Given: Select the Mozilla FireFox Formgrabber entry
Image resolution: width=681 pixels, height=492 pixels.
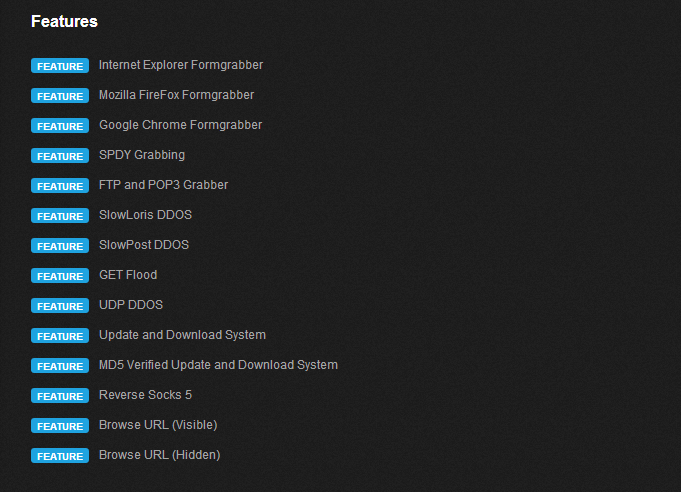Looking at the screenshot, I should tap(176, 95).
